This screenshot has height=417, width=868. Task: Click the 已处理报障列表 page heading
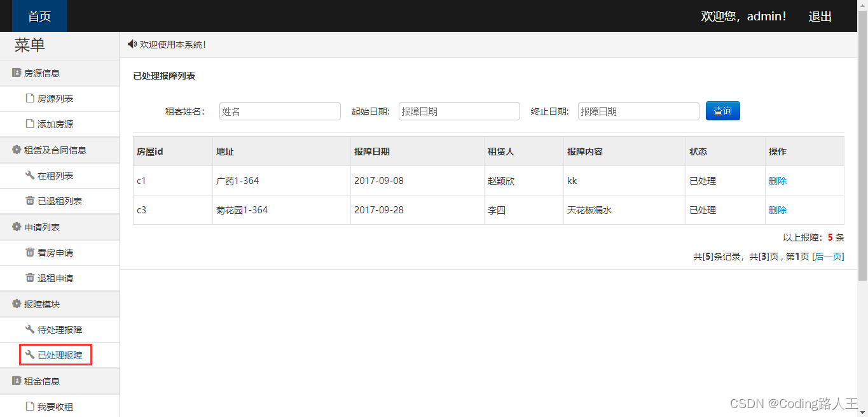164,76
